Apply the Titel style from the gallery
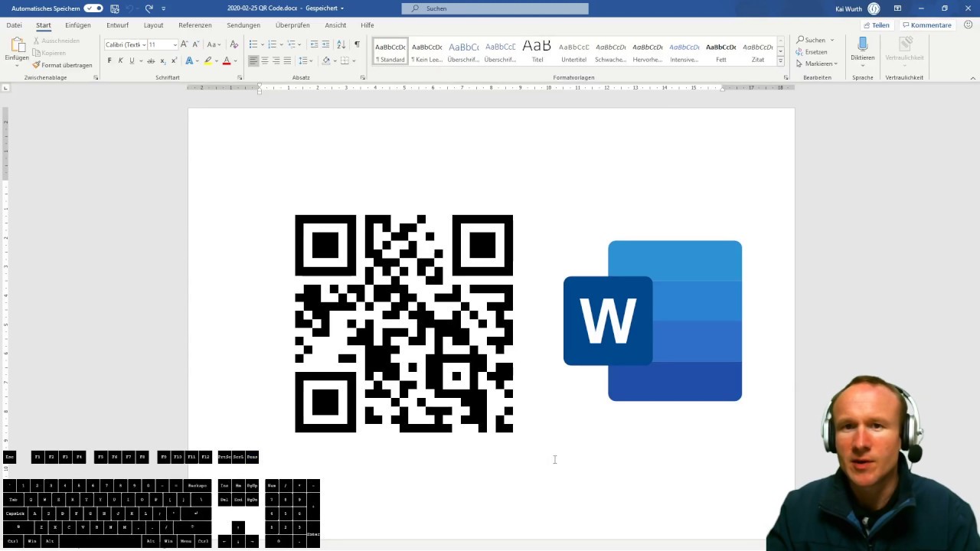 click(537, 51)
